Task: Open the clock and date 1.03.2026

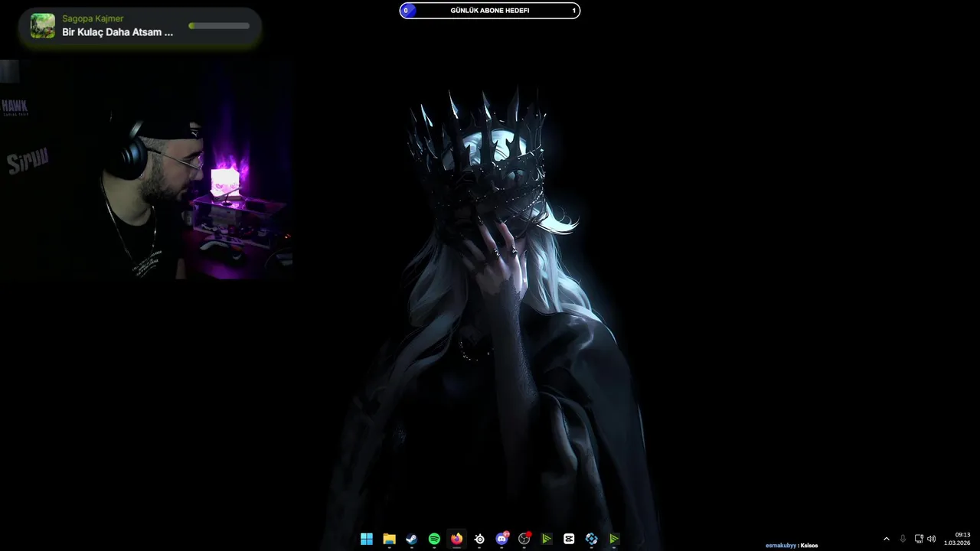Action: pos(957,539)
